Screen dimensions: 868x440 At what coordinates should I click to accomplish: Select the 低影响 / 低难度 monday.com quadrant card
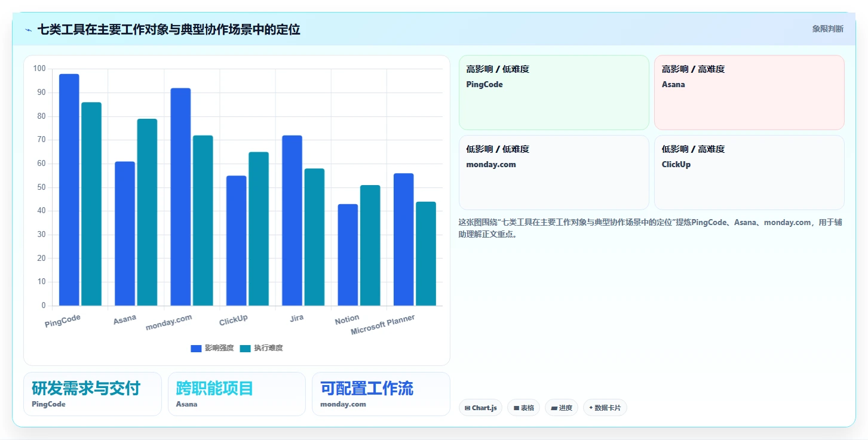click(554, 173)
